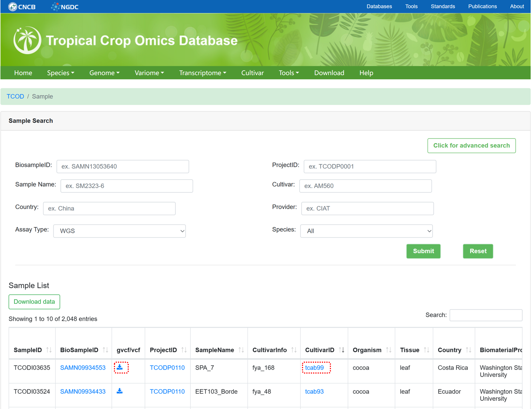Go to the Download page in navbar
Screen dimensions: 532x409
(329, 73)
